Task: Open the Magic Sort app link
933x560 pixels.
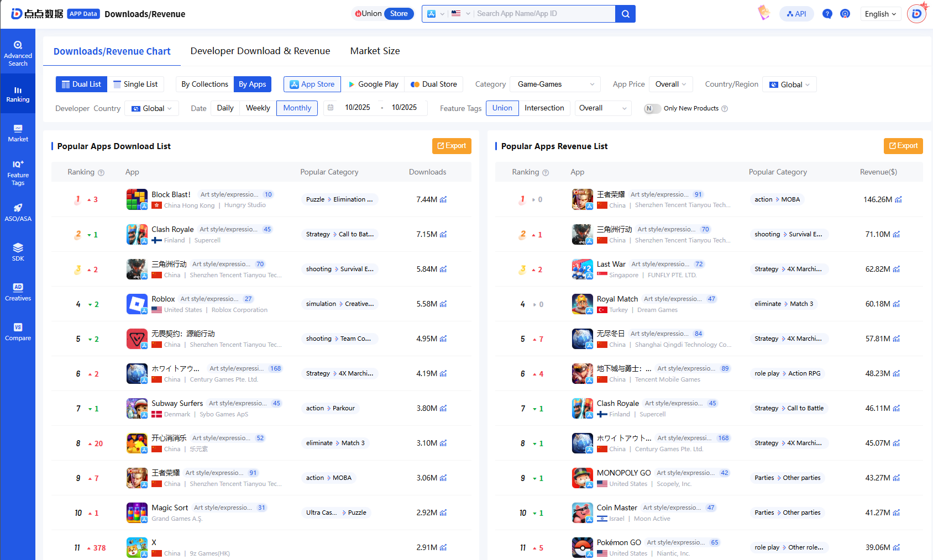Action: click(x=170, y=508)
